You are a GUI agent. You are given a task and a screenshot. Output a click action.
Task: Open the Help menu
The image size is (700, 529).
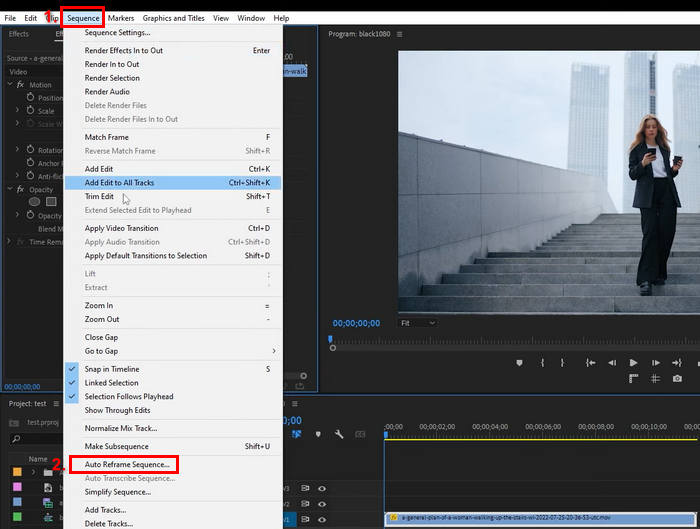281,18
